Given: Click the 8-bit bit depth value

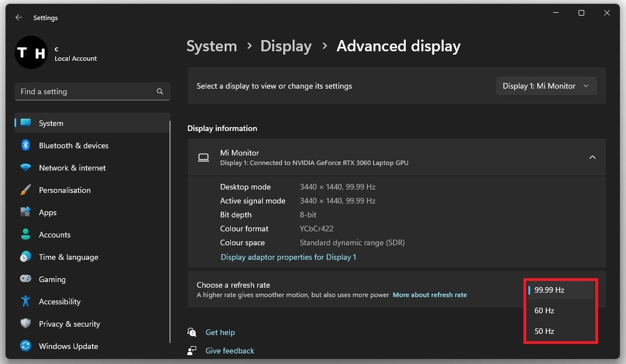Looking at the screenshot, I should click(x=308, y=215).
